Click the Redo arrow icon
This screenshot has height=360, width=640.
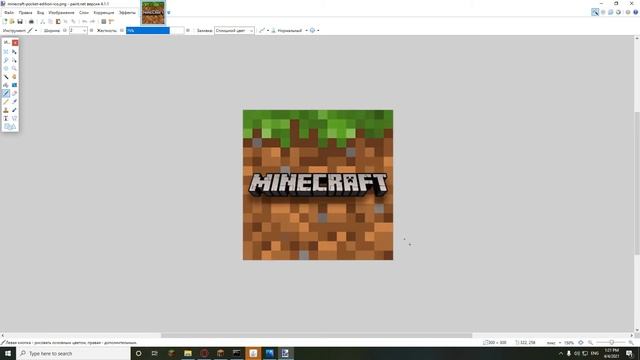click(x=93, y=22)
